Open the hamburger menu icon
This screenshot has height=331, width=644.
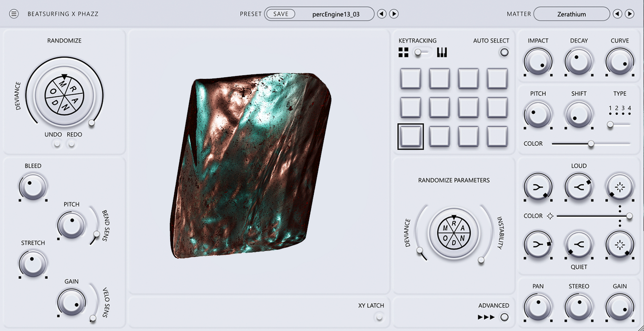click(x=14, y=14)
